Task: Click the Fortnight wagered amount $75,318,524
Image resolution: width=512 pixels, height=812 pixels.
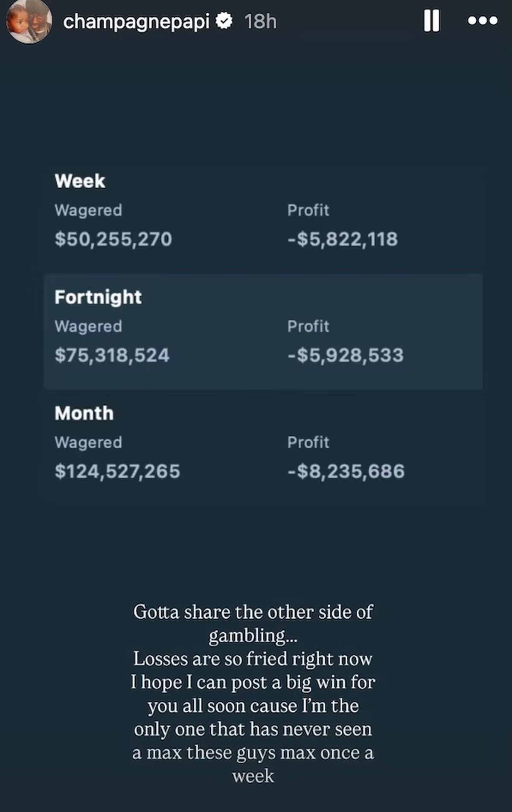Action: [112, 355]
